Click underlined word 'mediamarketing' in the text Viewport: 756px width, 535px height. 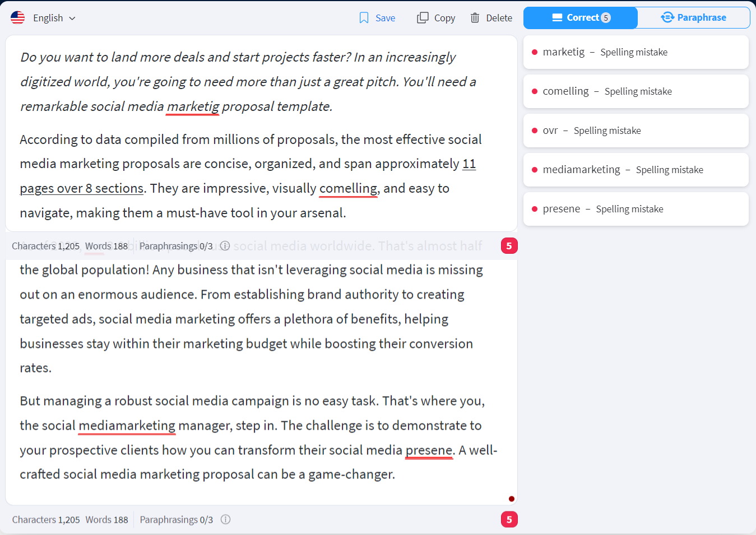(x=127, y=426)
